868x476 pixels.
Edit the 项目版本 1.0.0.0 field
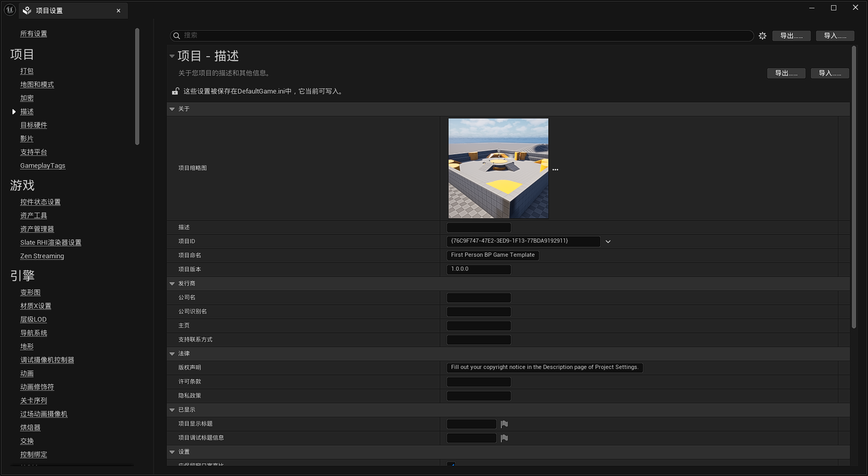coord(479,270)
